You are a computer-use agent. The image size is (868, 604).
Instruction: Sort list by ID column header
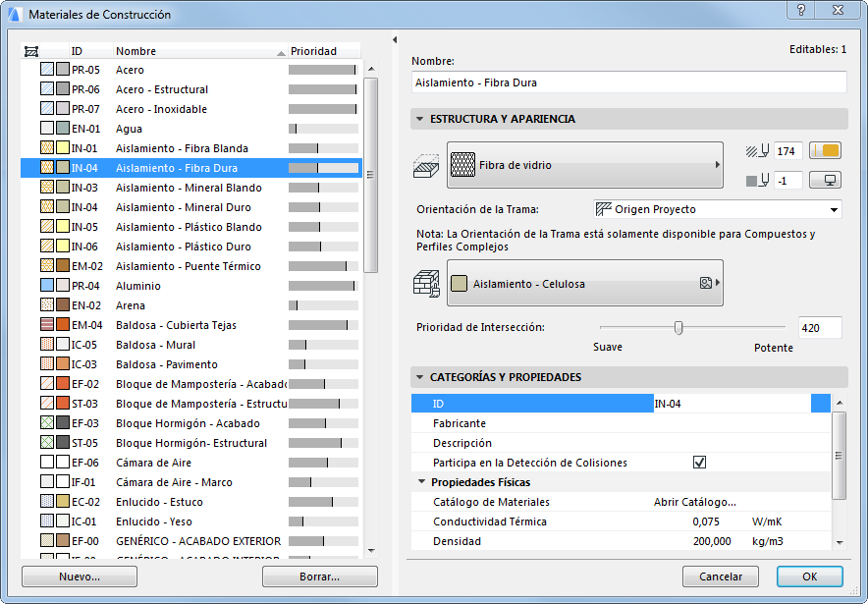[x=90, y=51]
